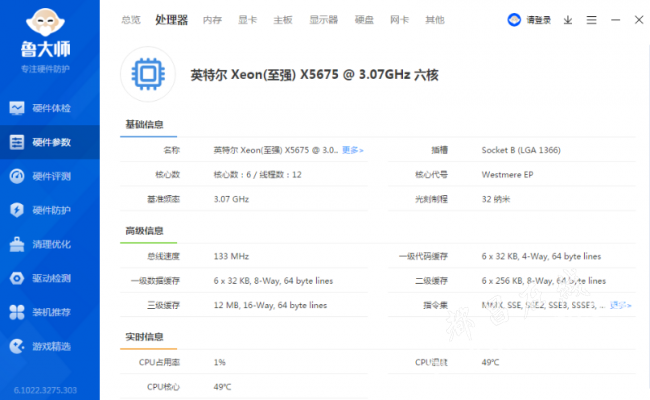Click the processor title X5675 heading
650x400 pixels.
[x=314, y=75]
